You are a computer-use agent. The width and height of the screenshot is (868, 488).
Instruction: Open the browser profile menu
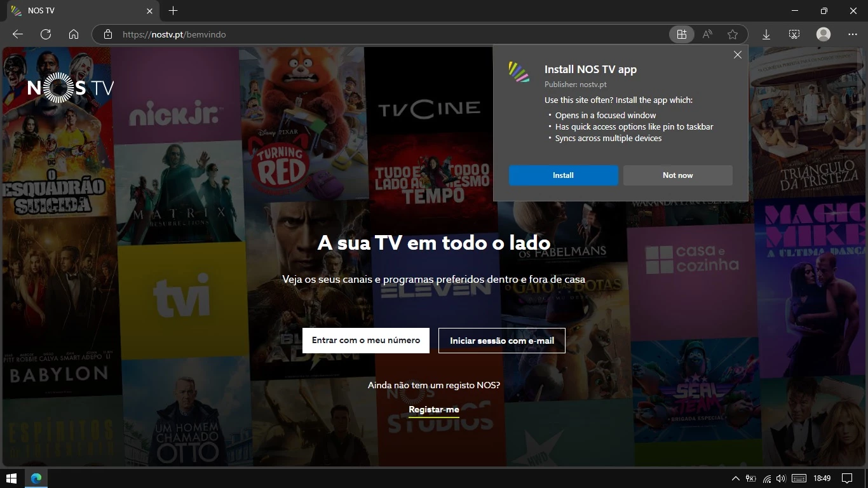pos(824,34)
